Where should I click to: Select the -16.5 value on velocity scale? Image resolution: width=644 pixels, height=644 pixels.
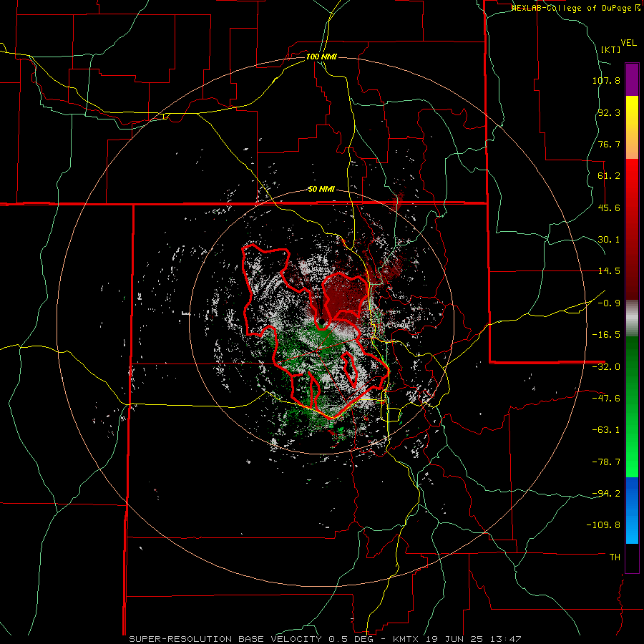[606, 335]
